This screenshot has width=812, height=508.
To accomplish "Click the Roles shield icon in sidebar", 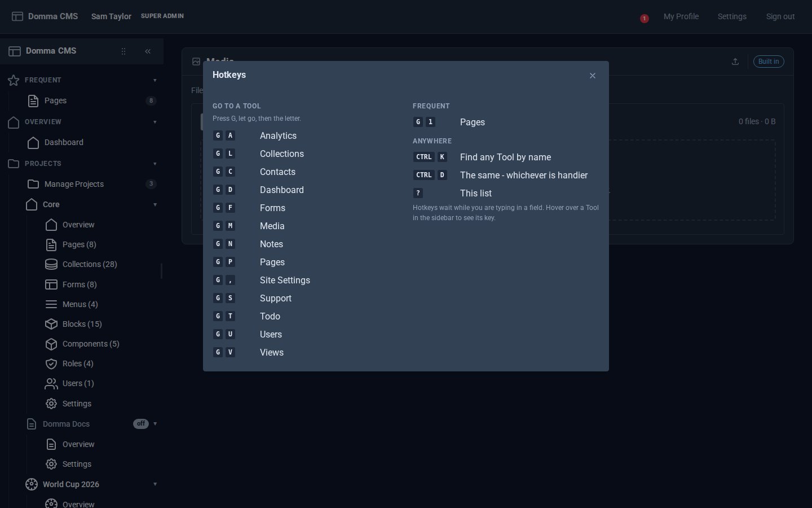I will 51,364.
